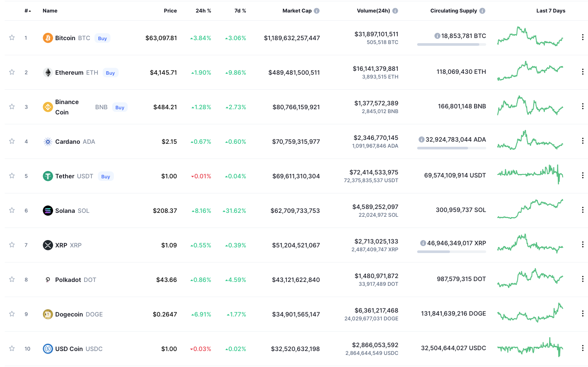
Task: Open the XRP coin name link
Action: click(x=61, y=245)
